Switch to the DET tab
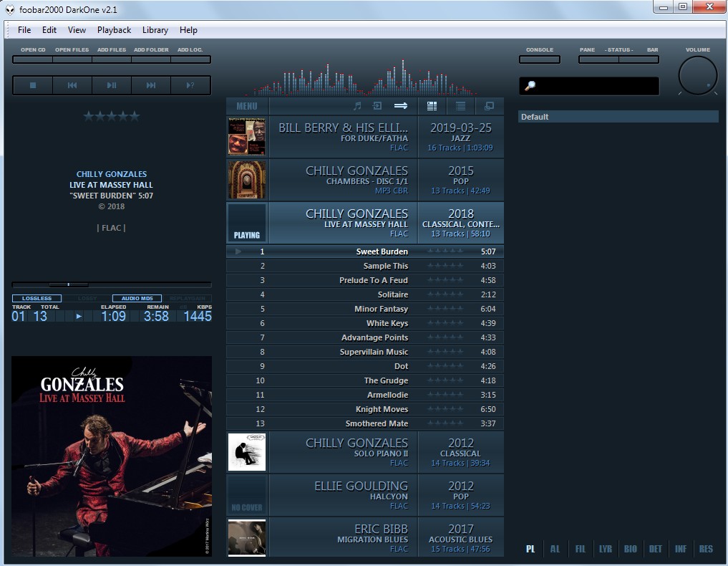728x566 pixels. click(x=656, y=549)
